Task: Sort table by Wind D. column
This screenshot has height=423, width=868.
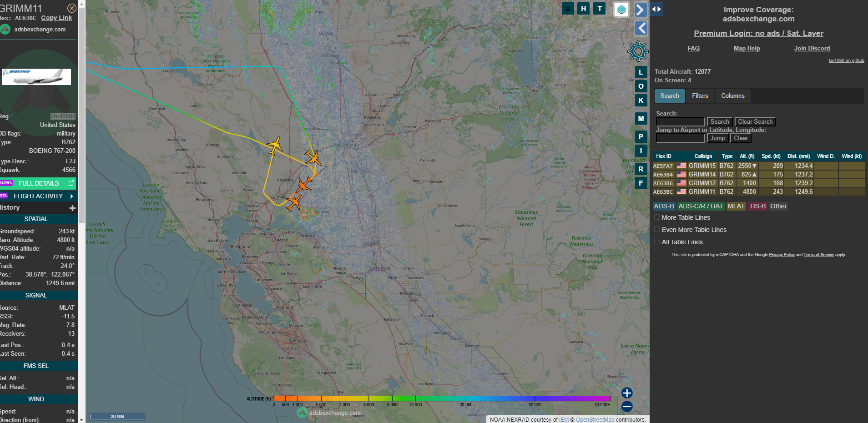Action: point(826,156)
